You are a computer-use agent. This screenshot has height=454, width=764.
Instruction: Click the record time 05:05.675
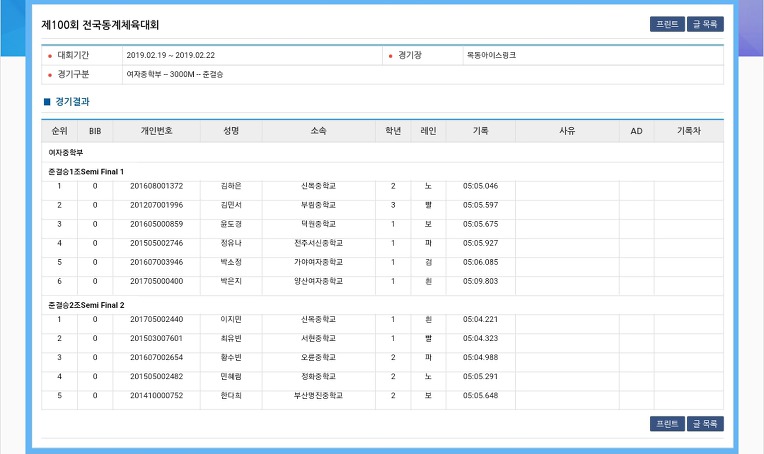[x=480, y=224]
